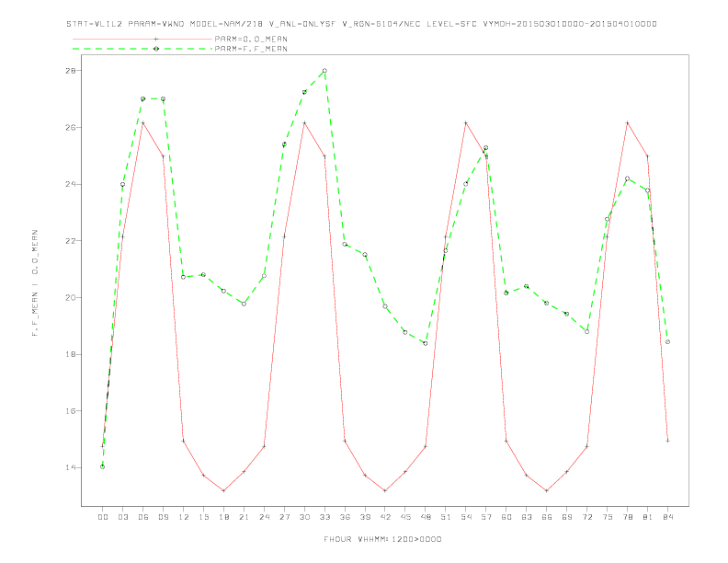The height and width of the screenshot is (563, 728).
Task: Click the y-axis tick label 14
Action: point(70,467)
